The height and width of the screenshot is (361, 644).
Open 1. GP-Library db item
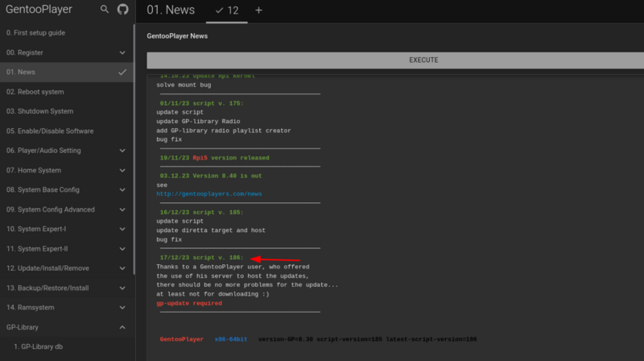point(43,346)
